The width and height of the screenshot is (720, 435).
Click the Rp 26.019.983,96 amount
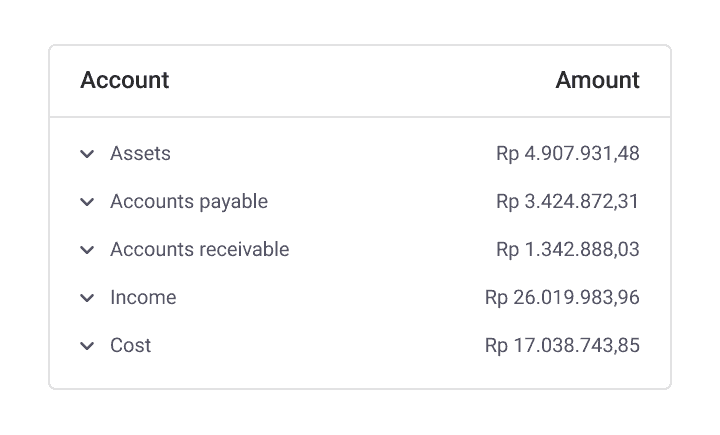(x=562, y=297)
